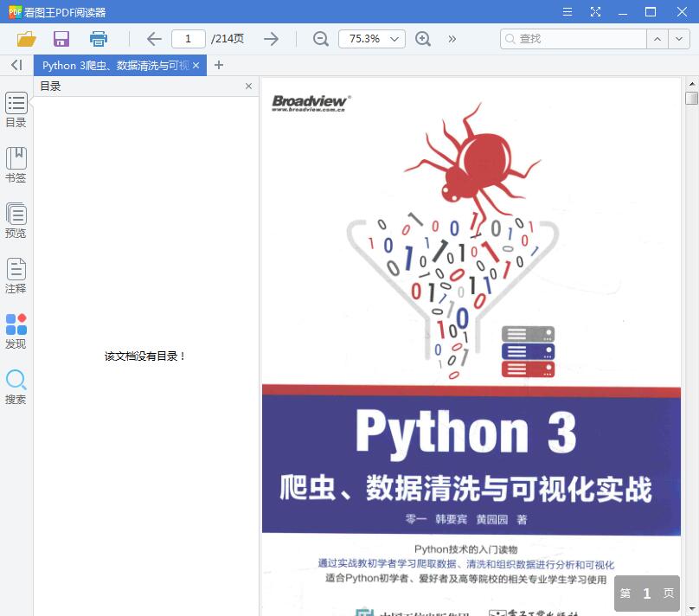
Task: Enter fullscreen mode via title bar icon
Action: [x=595, y=11]
